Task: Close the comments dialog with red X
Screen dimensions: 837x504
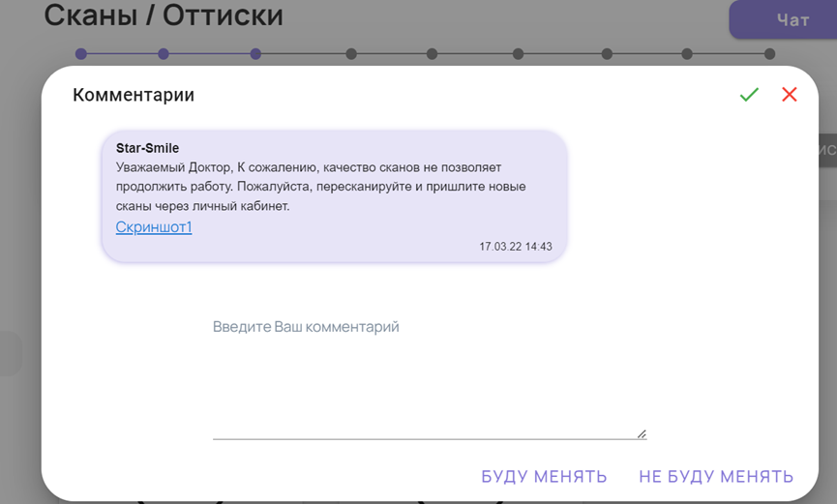Action: (789, 95)
